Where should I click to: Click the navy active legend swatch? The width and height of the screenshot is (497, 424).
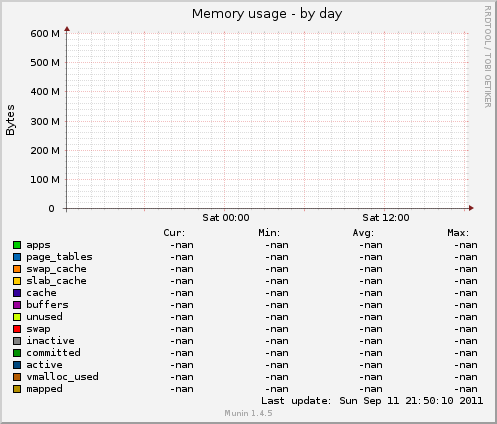[17, 365]
